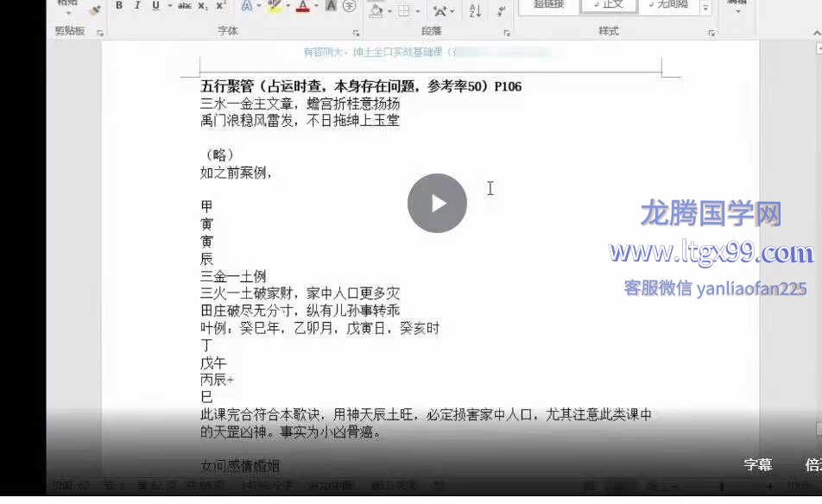Screen dimensions: 822x504
Task: Toggle character shading with the gray A icon
Action: (331, 6)
